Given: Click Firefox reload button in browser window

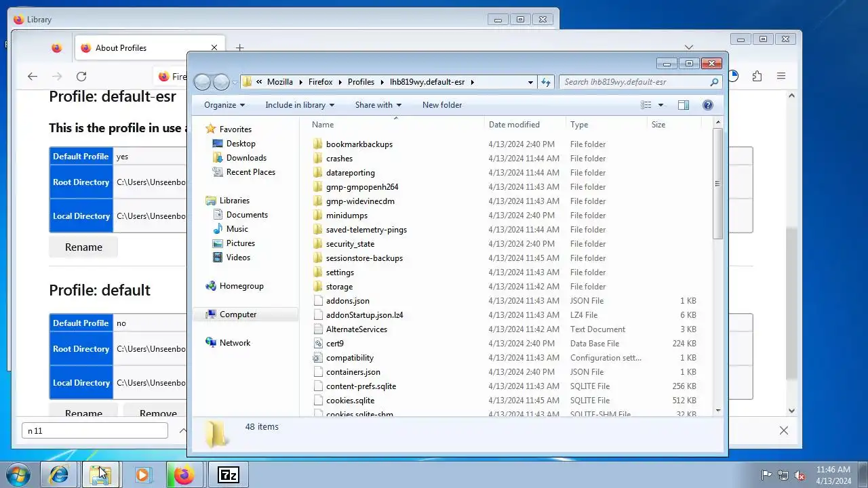Looking at the screenshot, I should [x=81, y=77].
